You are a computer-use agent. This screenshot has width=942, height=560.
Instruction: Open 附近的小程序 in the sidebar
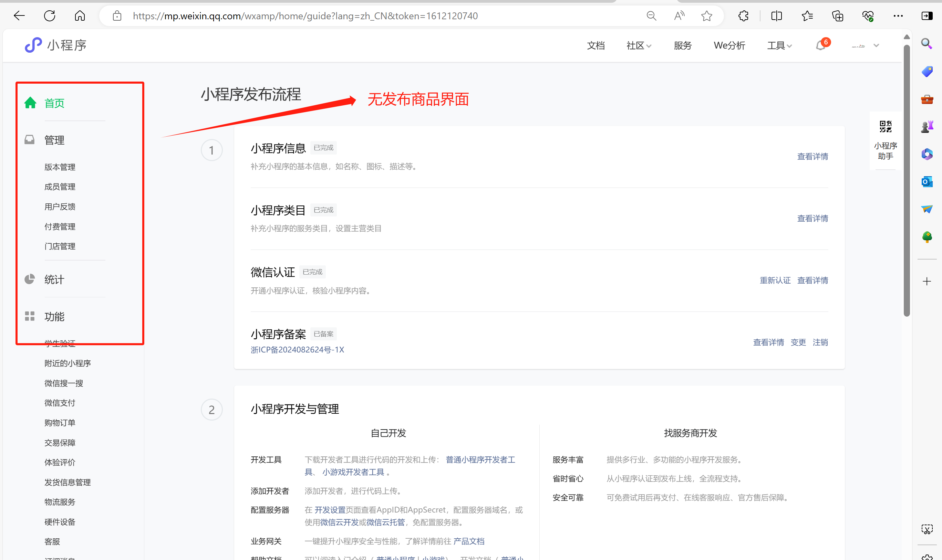pos(68,363)
